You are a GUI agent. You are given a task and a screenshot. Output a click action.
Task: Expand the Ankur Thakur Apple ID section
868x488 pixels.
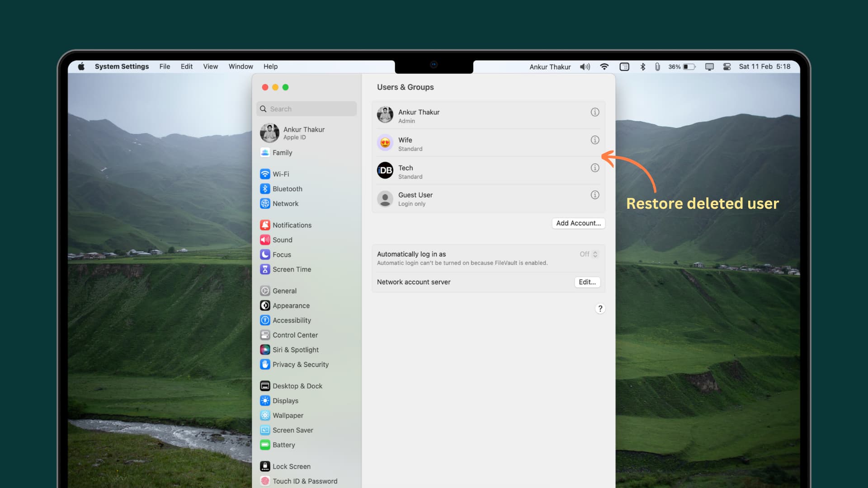[306, 132]
